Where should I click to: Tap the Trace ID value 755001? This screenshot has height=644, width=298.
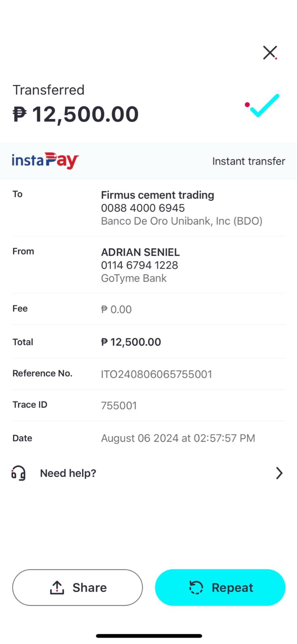click(x=119, y=405)
